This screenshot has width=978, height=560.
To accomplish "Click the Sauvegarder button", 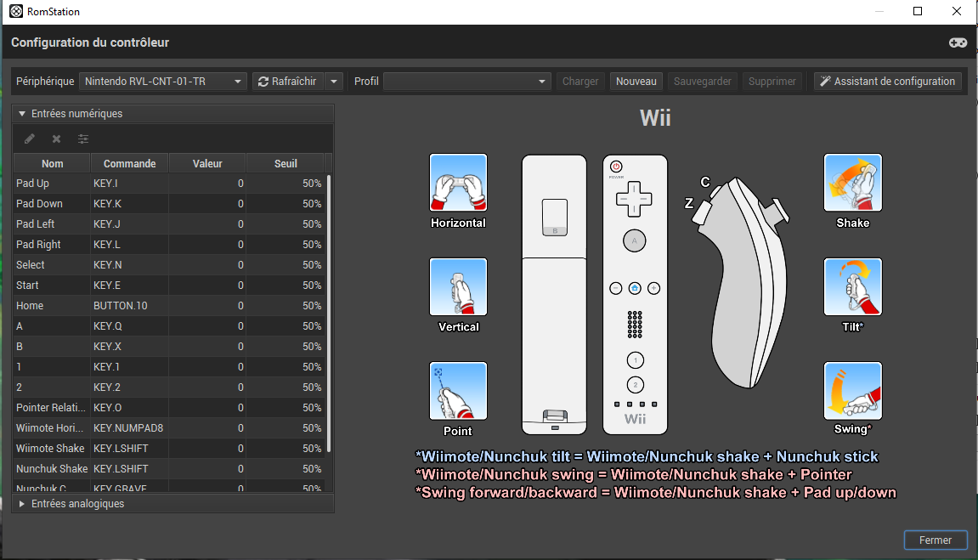I will 703,81.
